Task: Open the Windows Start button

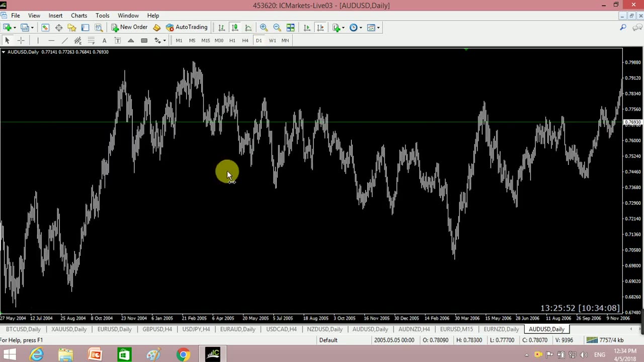Action: 10,355
